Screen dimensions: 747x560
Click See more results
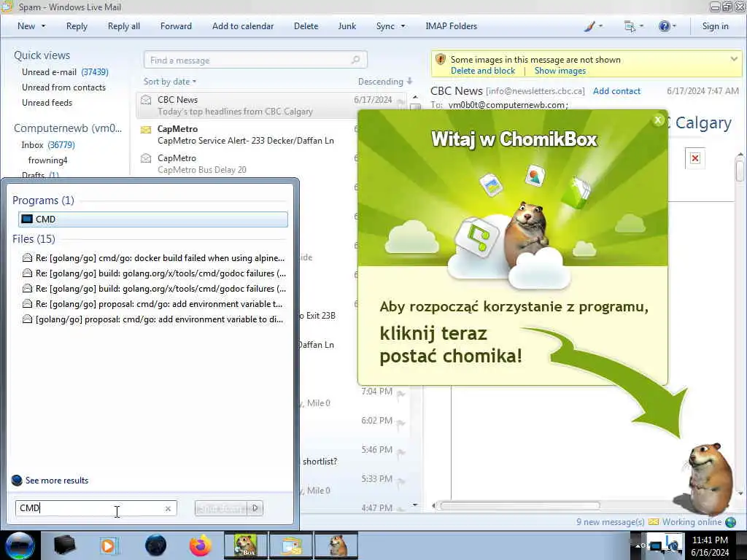[57, 481]
